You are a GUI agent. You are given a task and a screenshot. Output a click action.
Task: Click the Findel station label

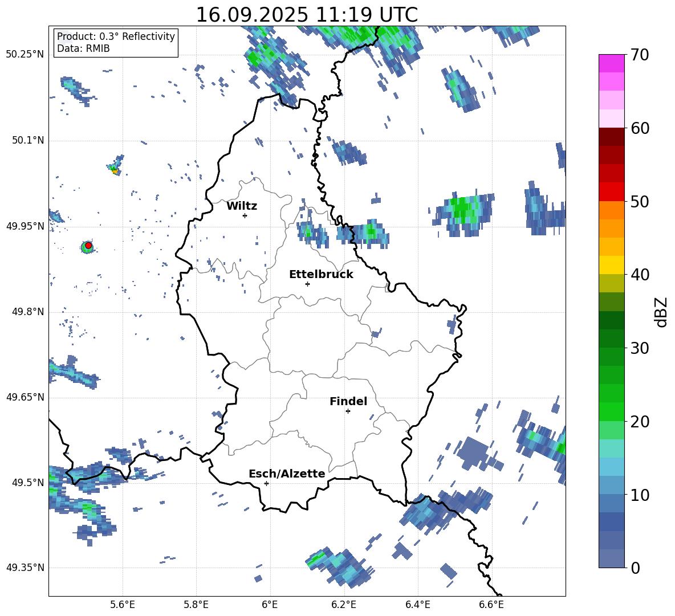(348, 401)
